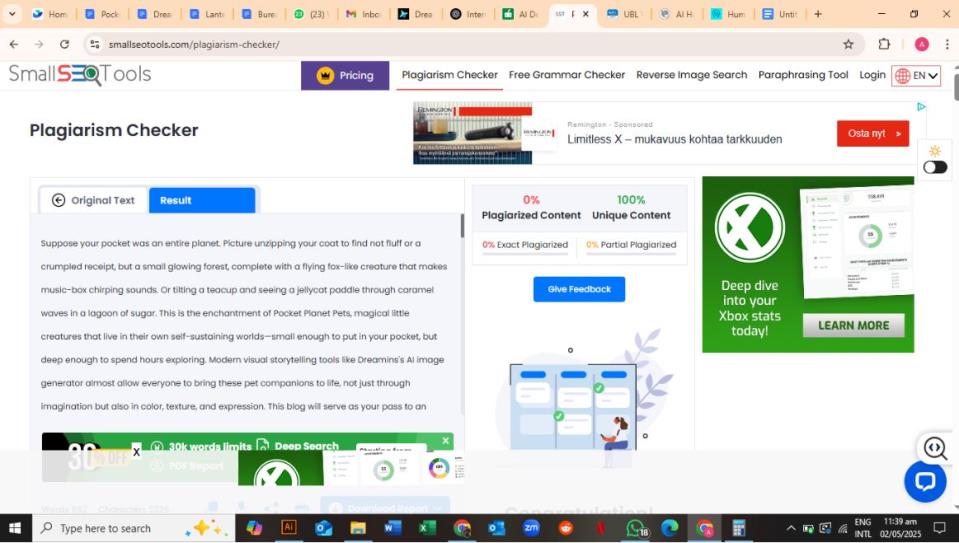959x543 pixels.
Task: Open Reverse Image Search from navigation
Action: pos(691,75)
